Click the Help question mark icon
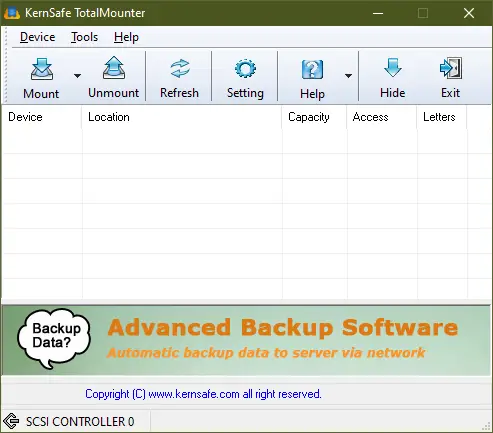Screen dimensions: 493x433 (312, 69)
